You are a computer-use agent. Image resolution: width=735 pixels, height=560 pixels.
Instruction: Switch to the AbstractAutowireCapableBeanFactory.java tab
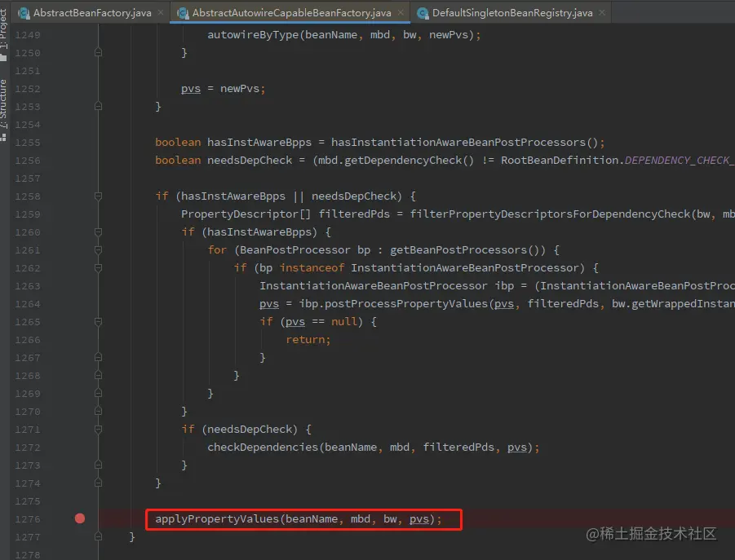291,13
